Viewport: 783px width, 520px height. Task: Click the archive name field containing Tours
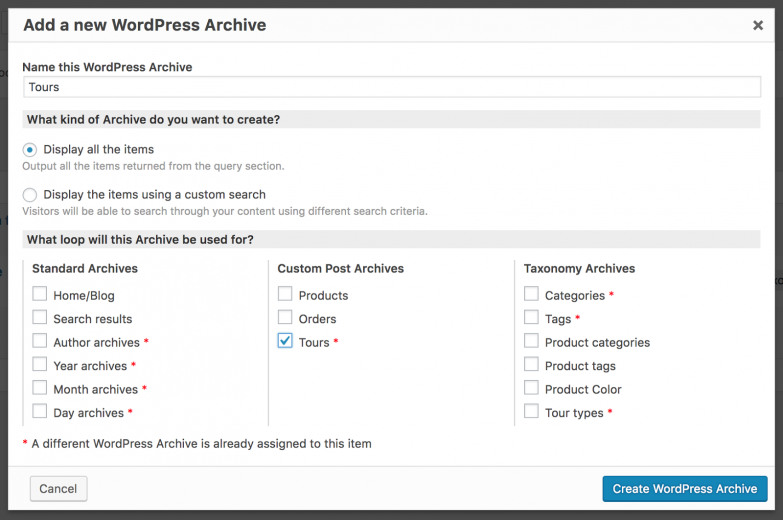point(392,87)
